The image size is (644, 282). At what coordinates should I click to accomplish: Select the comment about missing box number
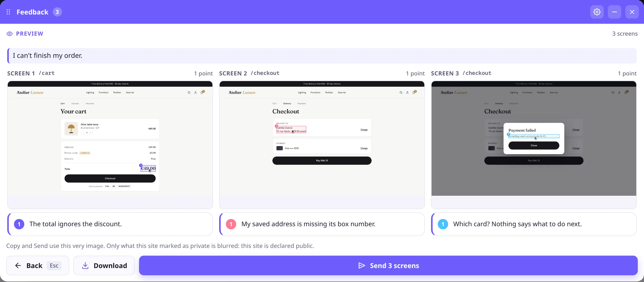322,224
